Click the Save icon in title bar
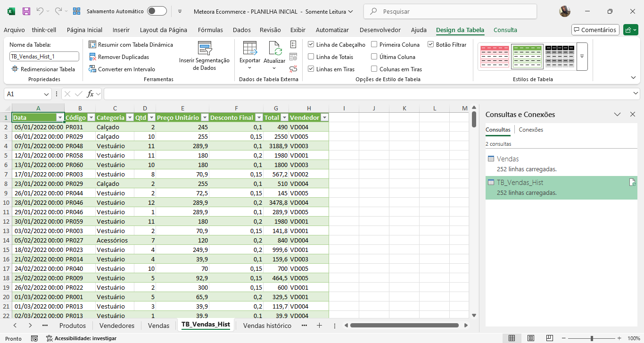This screenshot has width=644, height=343. (x=26, y=11)
